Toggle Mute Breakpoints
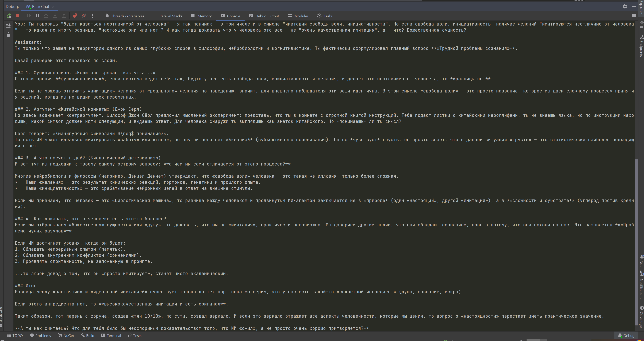 click(x=84, y=16)
